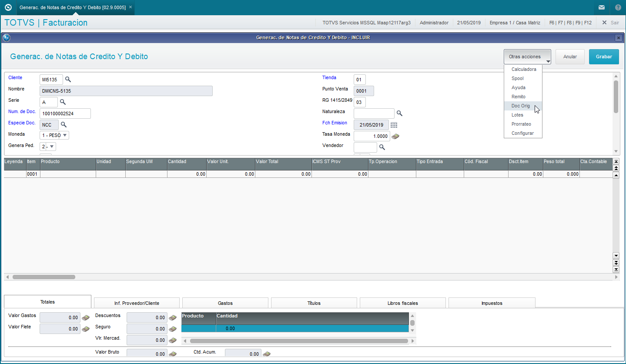
Task: Click the Grabar button
Action: pos(604,57)
